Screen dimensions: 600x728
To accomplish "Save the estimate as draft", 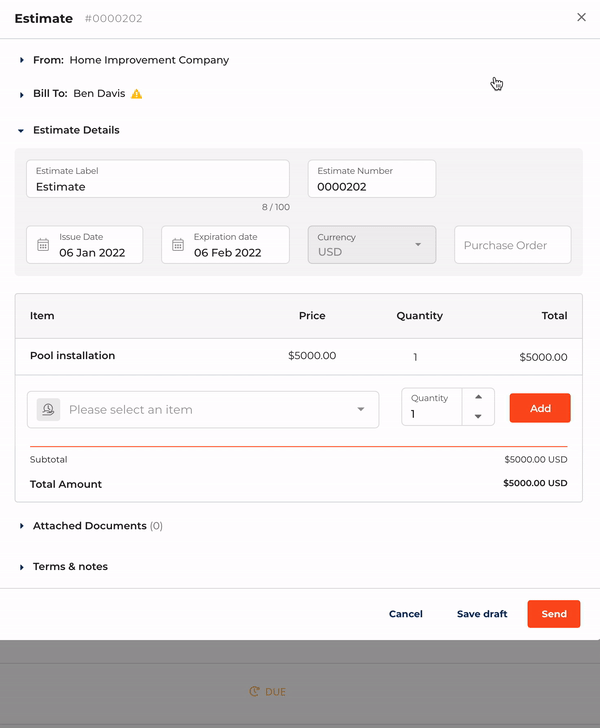I will 482,614.
